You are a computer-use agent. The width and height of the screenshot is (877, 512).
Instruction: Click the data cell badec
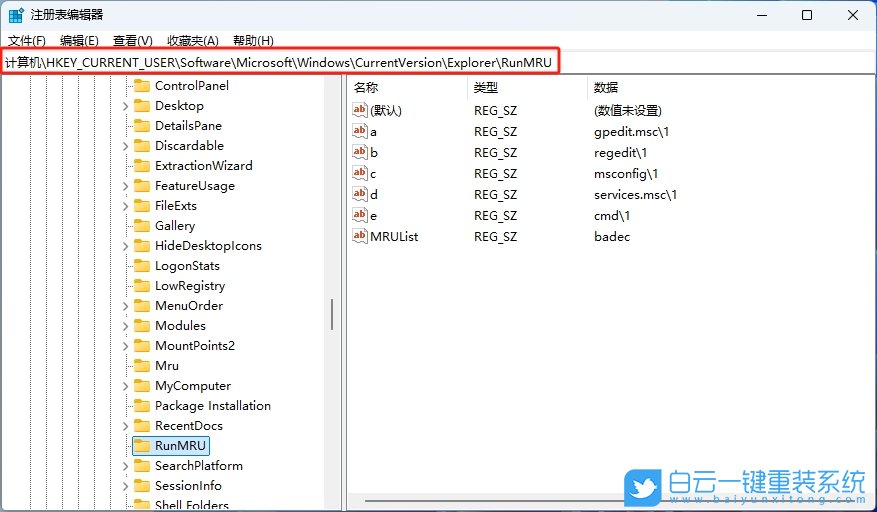tap(612, 237)
